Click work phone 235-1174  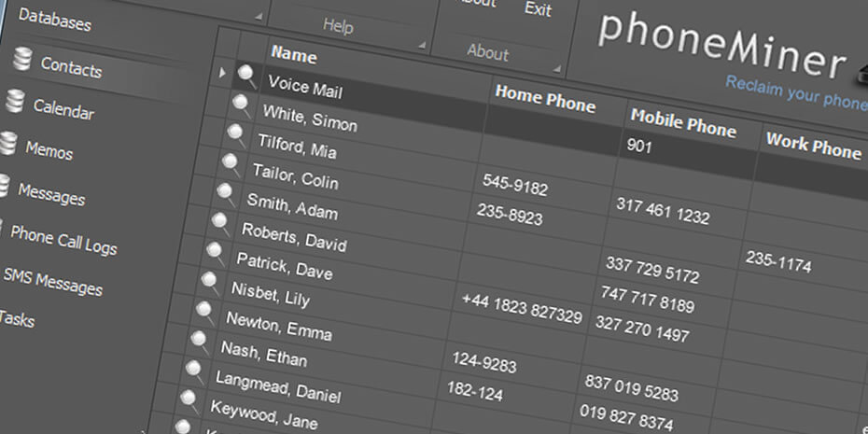(778, 261)
